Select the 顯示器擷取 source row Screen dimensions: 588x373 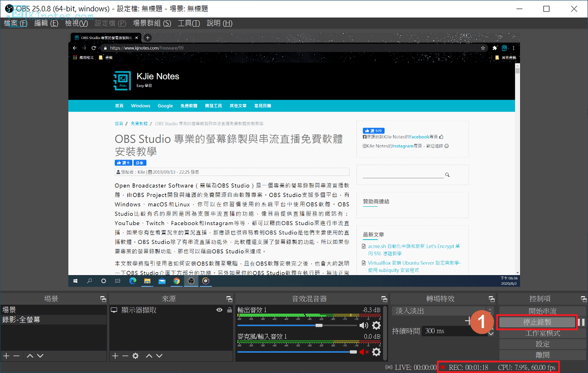point(172,310)
